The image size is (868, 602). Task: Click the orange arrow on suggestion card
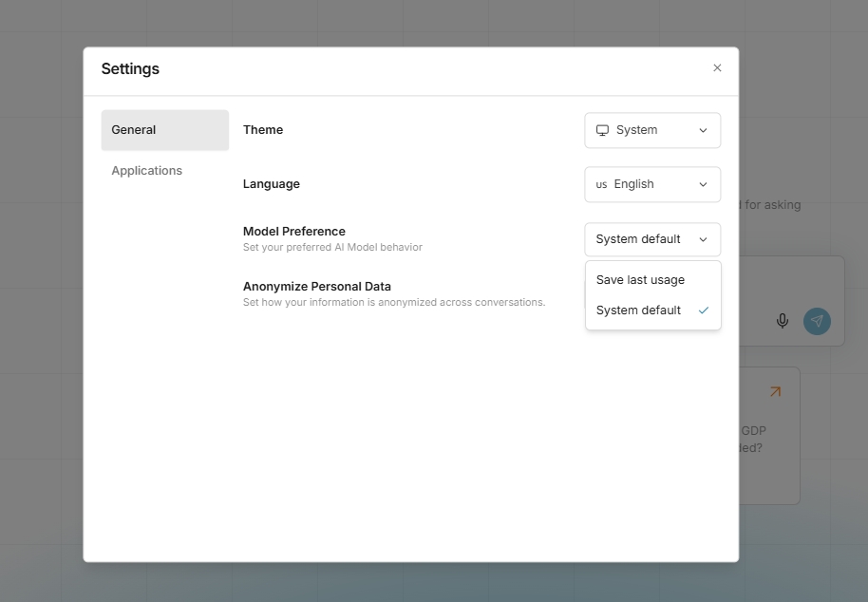(775, 391)
